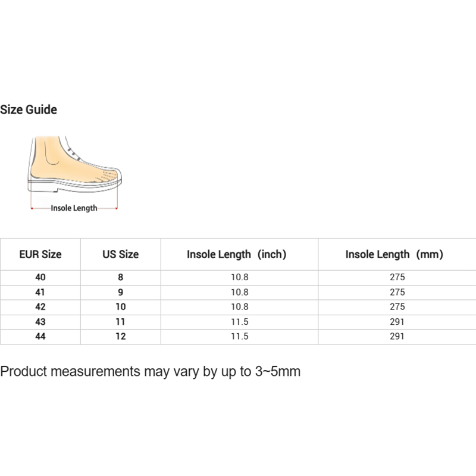Select US size 10 cell
The image size is (476, 476).
click(x=121, y=307)
